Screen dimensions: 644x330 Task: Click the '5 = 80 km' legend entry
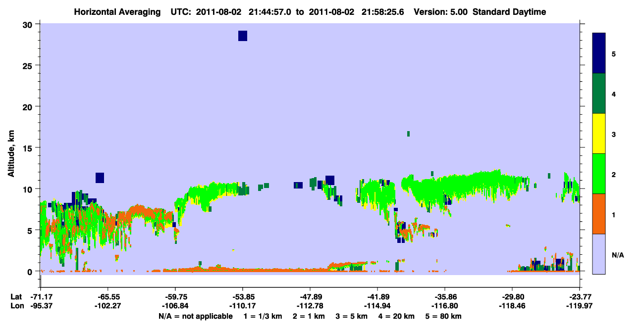tap(443, 316)
